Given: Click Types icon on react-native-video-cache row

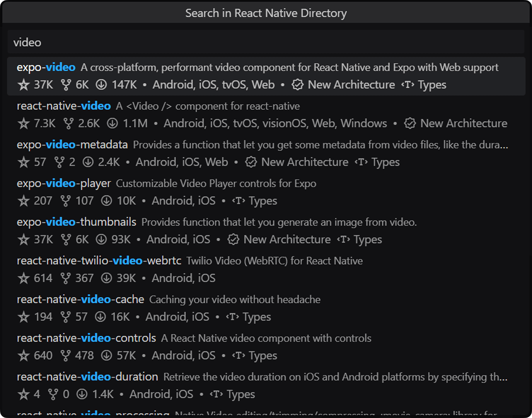Looking at the screenshot, I should point(233,317).
